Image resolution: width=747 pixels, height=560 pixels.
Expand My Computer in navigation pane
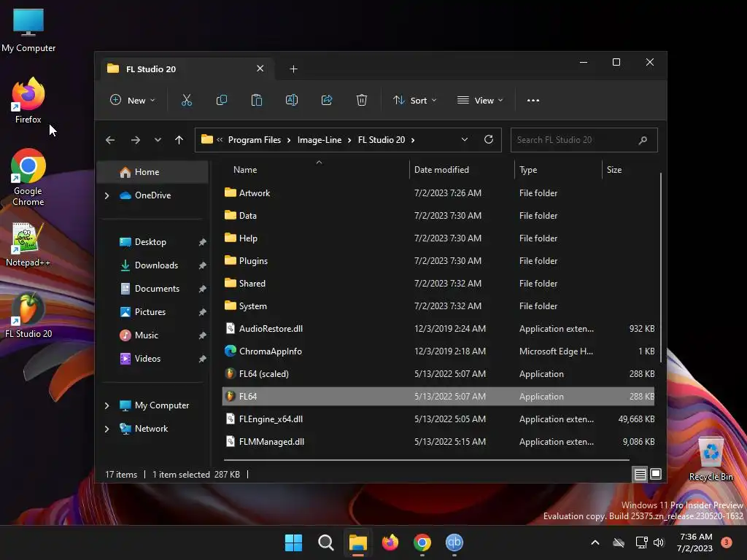(x=107, y=405)
